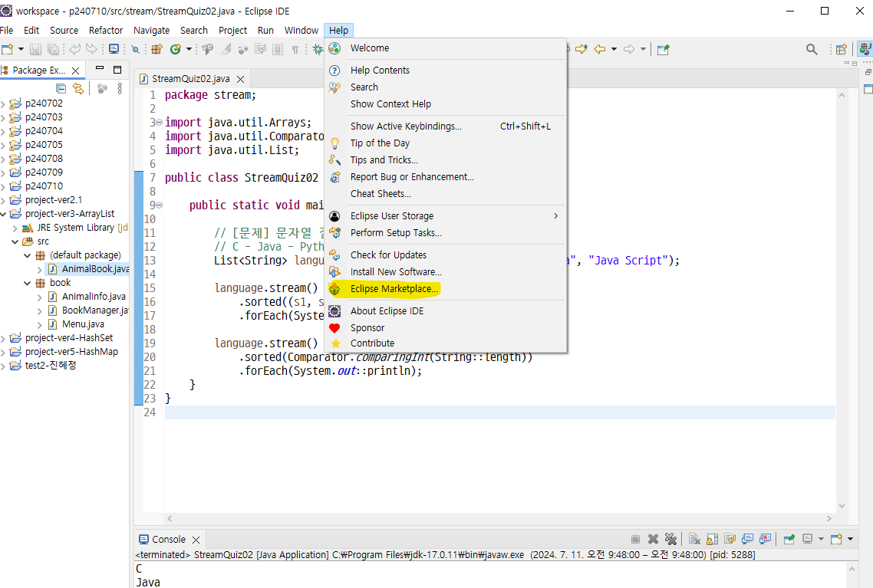Screen dimensions: 873x588
Task: Select the Console tab
Action: pos(169,540)
